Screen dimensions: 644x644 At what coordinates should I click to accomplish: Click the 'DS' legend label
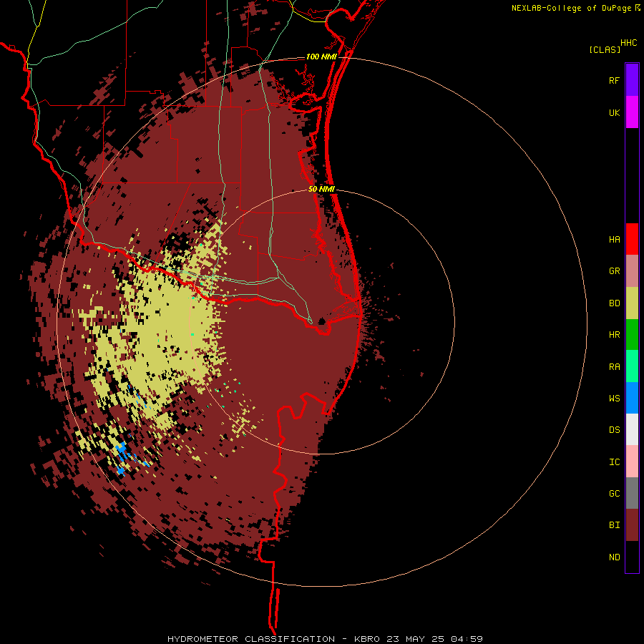(x=614, y=430)
